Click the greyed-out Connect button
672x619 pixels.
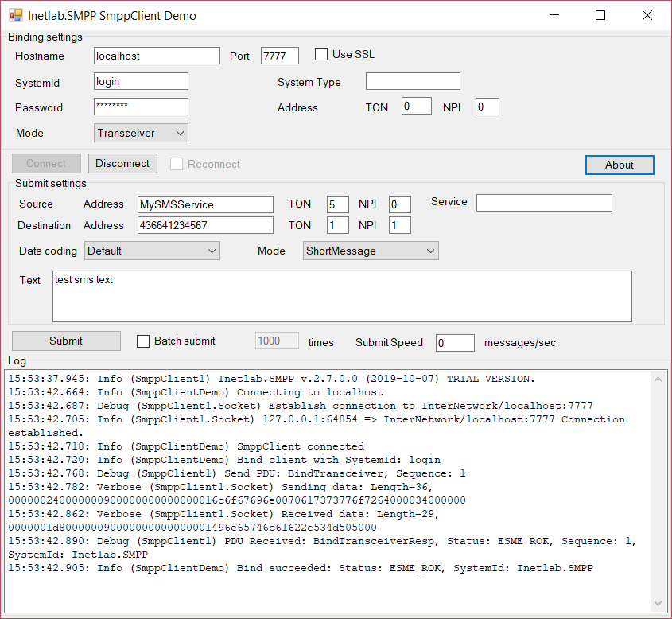click(46, 163)
